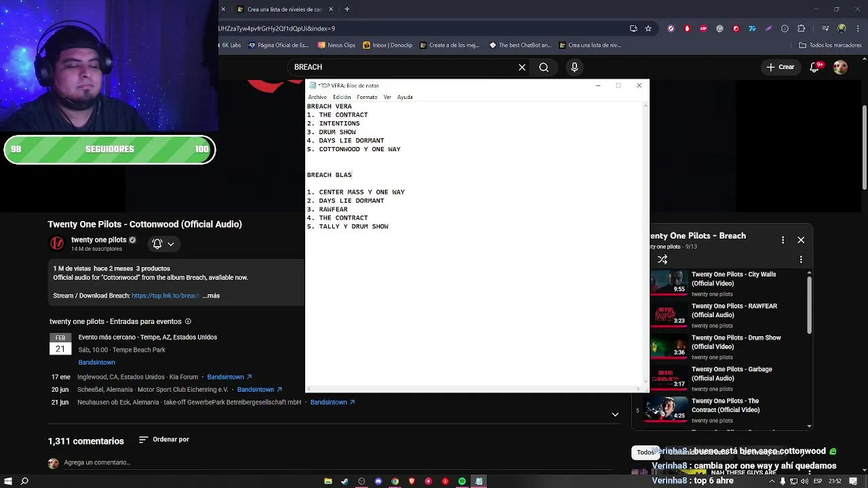Image resolution: width=868 pixels, height=488 pixels.
Task: Open the Steam icon in the taskbar
Action: coord(344,481)
